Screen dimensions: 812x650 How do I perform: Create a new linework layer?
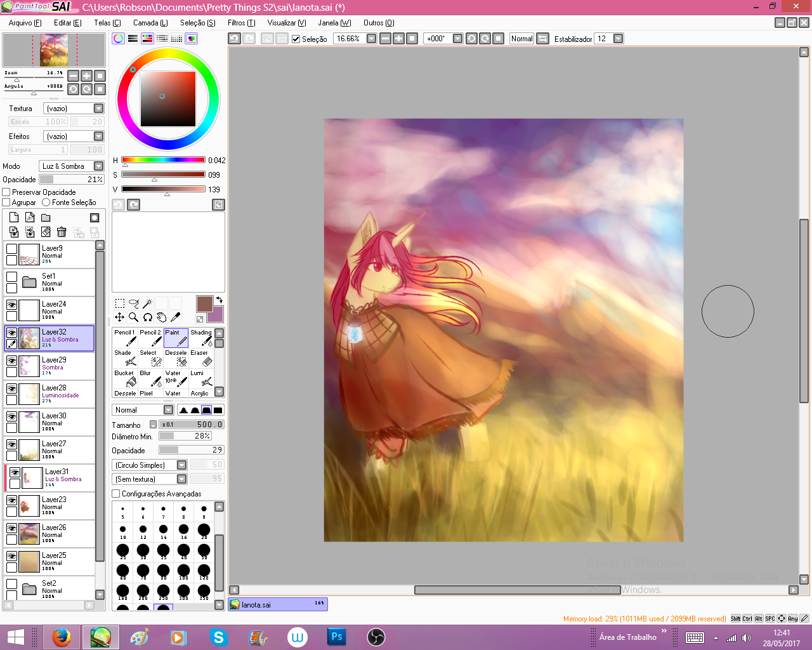pyautogui.click(x=30, y=218)
